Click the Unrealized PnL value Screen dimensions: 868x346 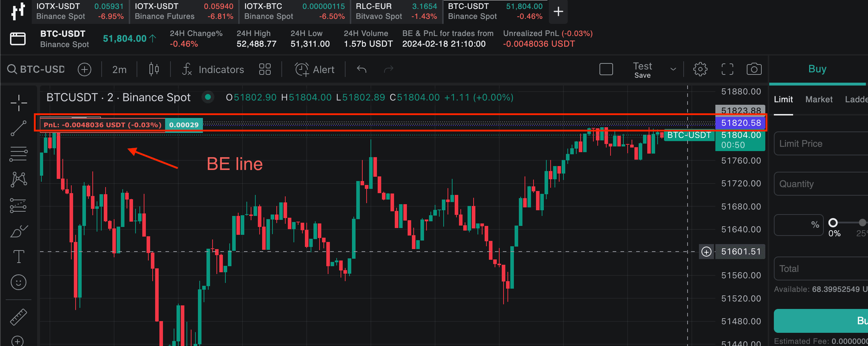pos(539,44)
